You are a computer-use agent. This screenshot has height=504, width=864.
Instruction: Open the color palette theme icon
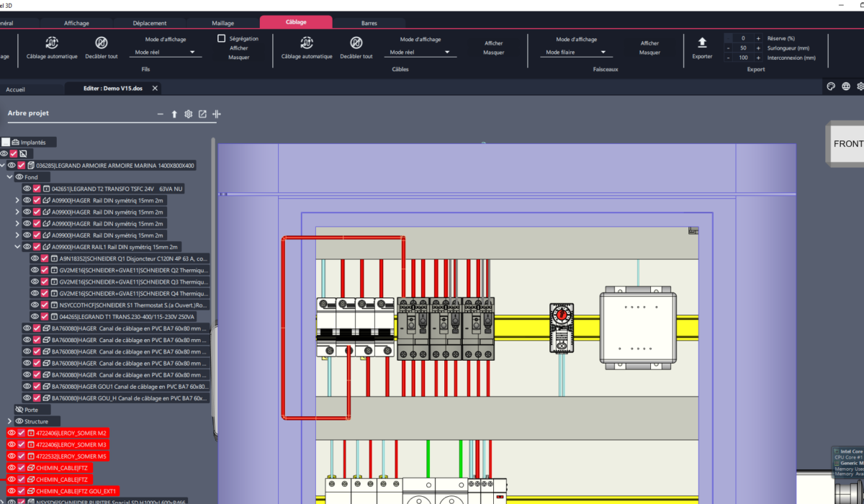tap(831, 86)
